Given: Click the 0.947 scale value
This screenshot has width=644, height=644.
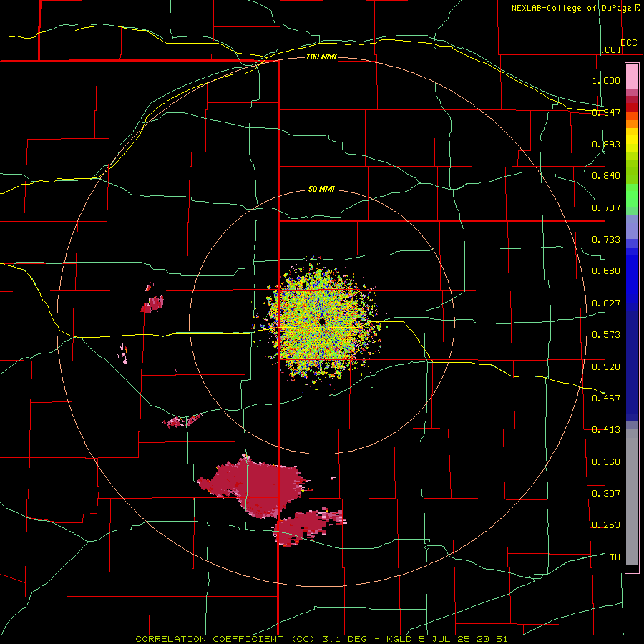Looking at the screenshot, I should click(x=606, y=112).
